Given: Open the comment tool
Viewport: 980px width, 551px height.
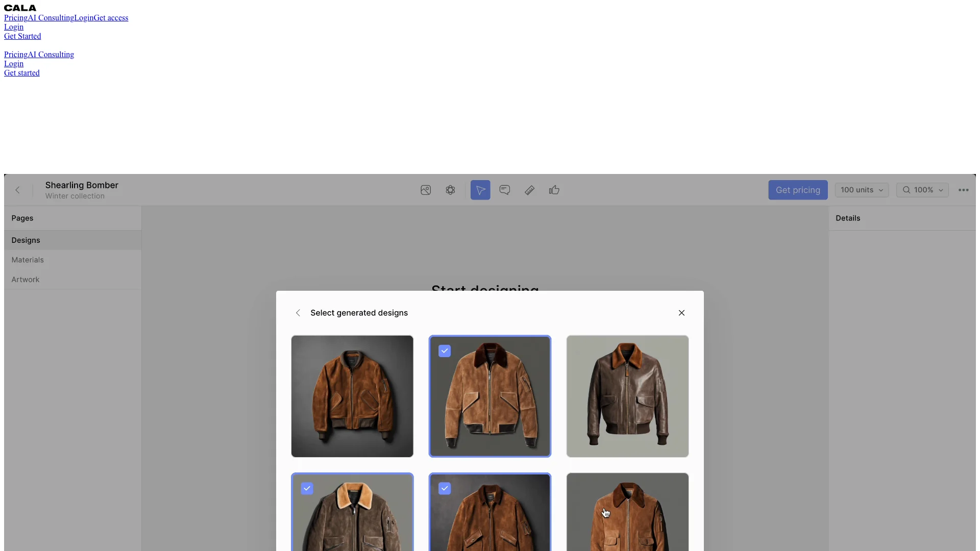Looking at the screenshot, I should [505, 190].
